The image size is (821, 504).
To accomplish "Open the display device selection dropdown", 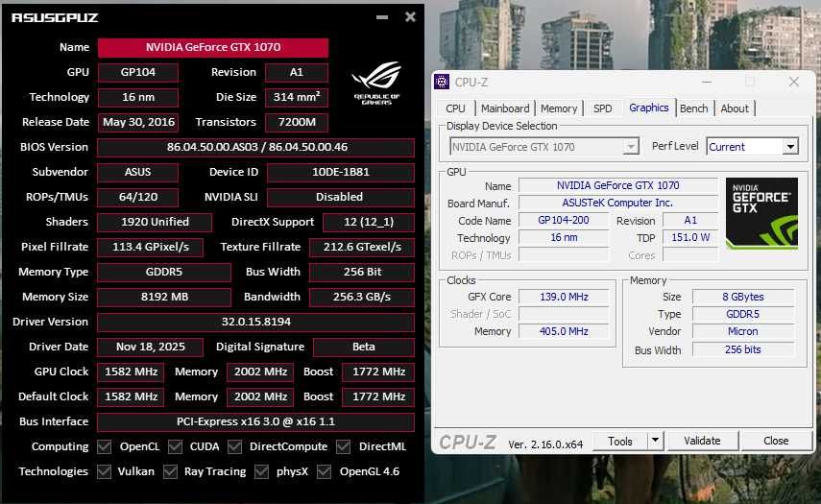I will (x=631, y=147).
